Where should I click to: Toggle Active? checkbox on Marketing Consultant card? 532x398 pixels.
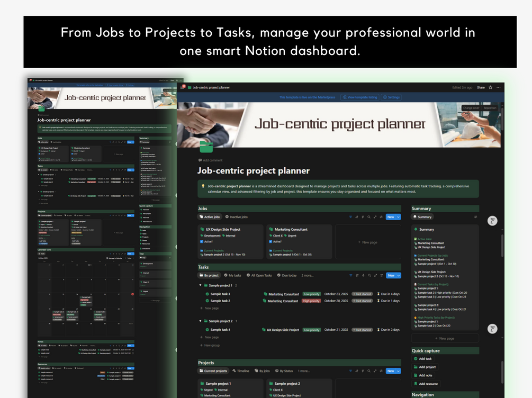tap(270, 242)
